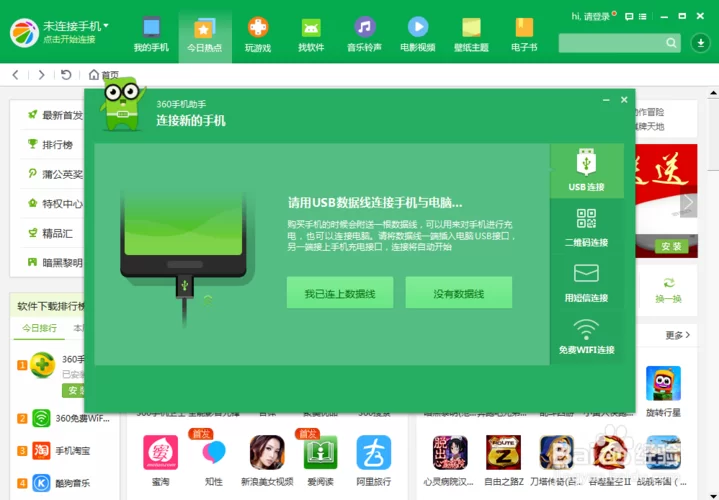
Task: Open 电子书 ebook section
Action: coord(524,35)
